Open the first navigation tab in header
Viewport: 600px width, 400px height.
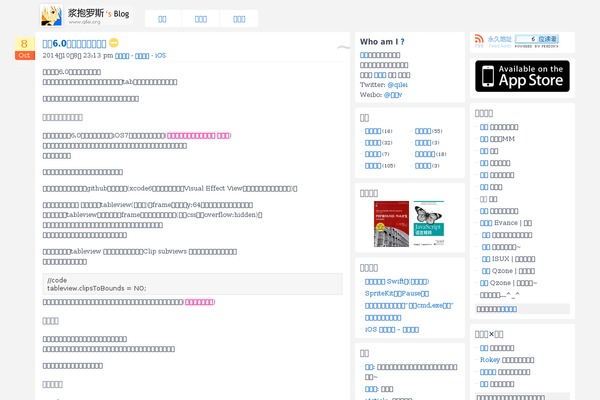tap(164, 18)
